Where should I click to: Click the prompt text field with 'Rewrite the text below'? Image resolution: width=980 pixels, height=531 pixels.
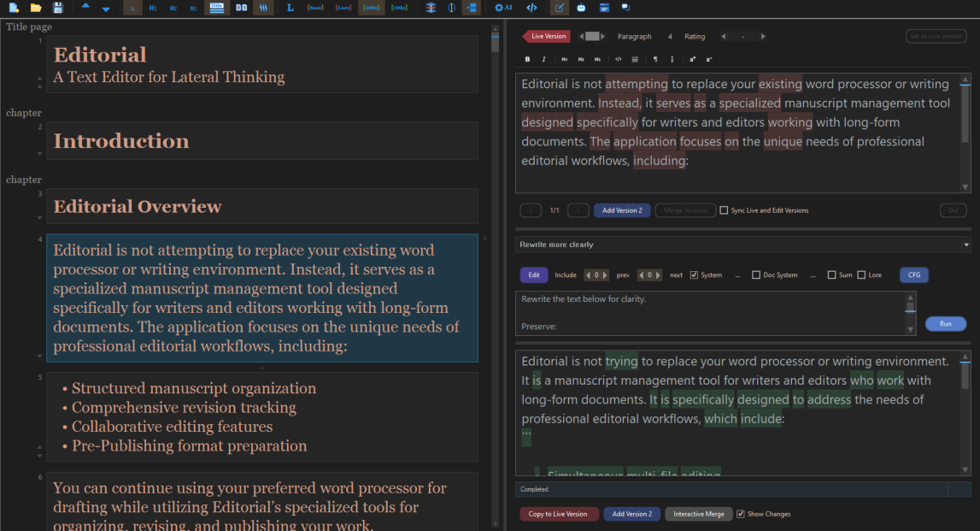click(710, 313)
